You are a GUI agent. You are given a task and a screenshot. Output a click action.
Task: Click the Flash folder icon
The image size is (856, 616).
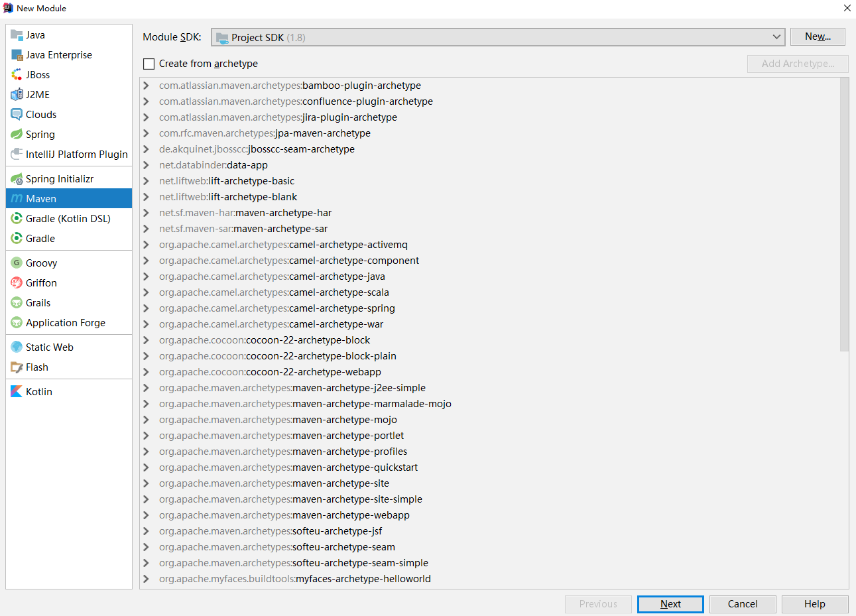[17, 367]
